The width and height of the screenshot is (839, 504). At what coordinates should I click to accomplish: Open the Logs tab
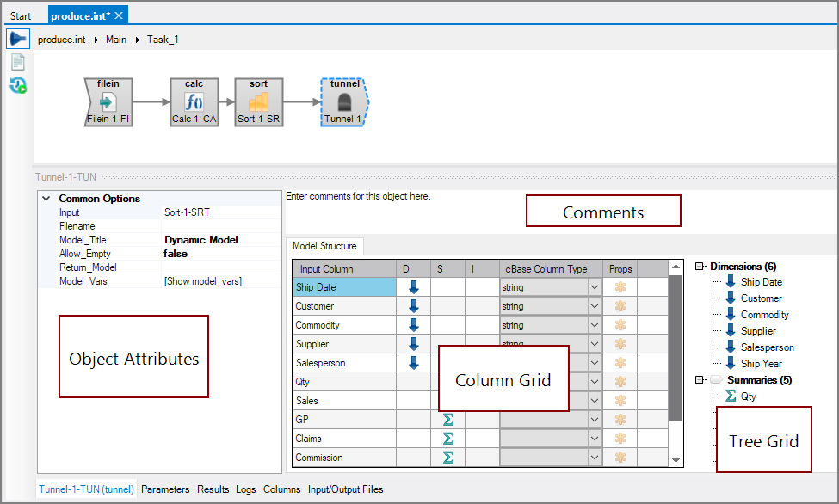click(x=246, y=489)
